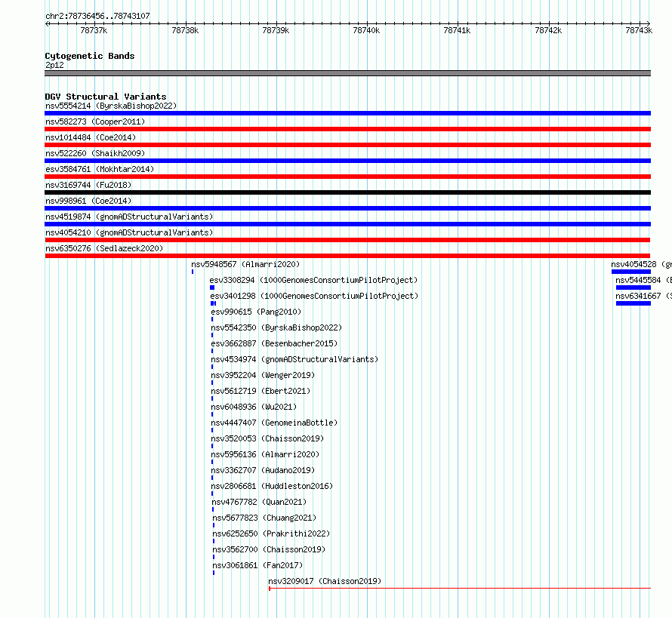Select nsv3061861 (Fan2017) label
672x618 pixels.
tap(257, 565)
